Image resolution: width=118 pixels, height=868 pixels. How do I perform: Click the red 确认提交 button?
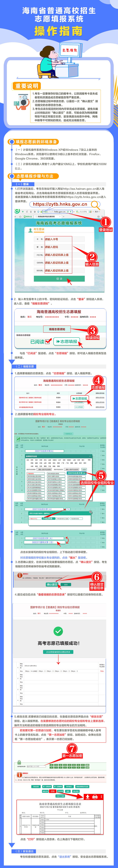(52, 585)
